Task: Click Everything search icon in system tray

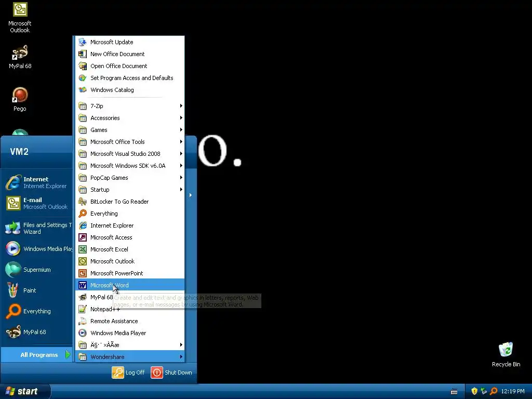Action: click(494, 391)
